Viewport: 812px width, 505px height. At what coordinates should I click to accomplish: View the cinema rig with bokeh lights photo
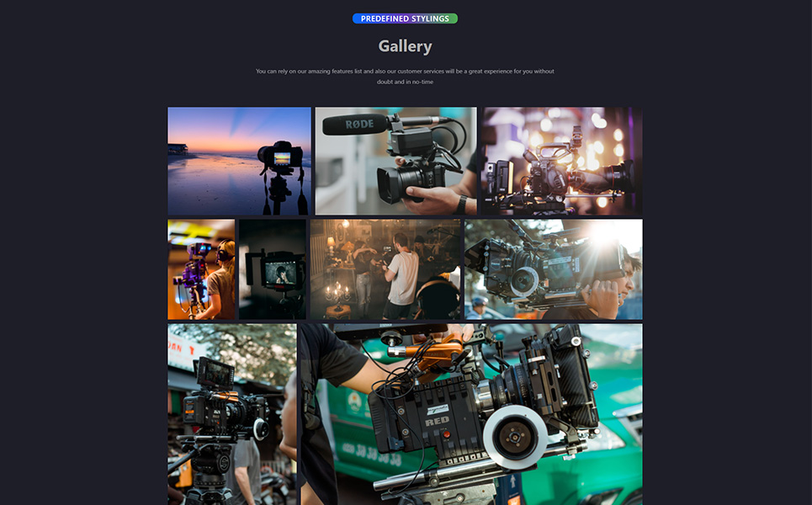click(561, 160)
